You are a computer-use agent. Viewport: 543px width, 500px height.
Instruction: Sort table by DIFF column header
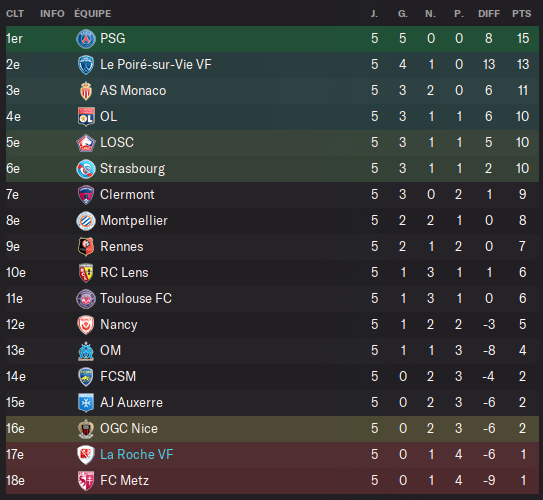click(x=489, y=14)
